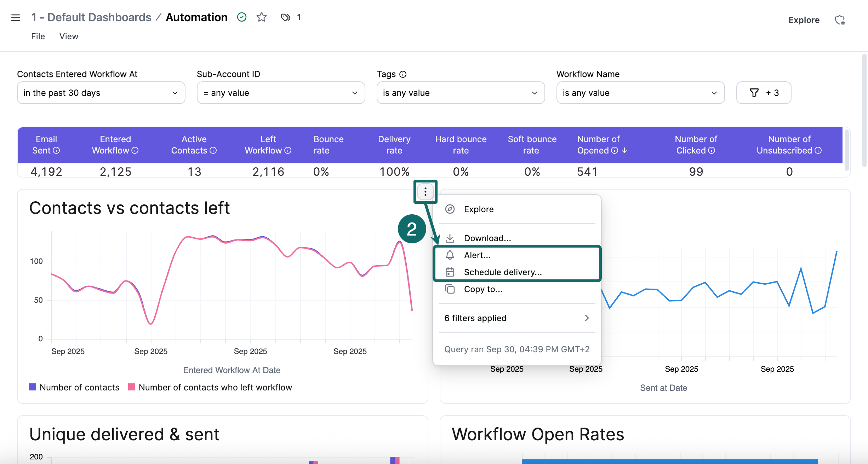Click the green check icon next to Automation
The width and height of the screenshot is (868, 464).
pyautogui.click(x=242, y=17)
